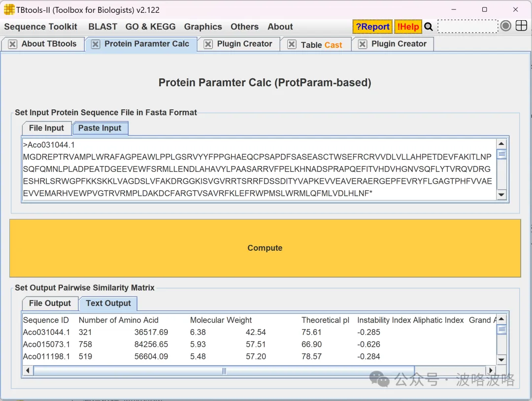Viewport: 532px width, 401px height.
Task: Click the !Help button
Action: pyautogui.click(x=408, y=27)
